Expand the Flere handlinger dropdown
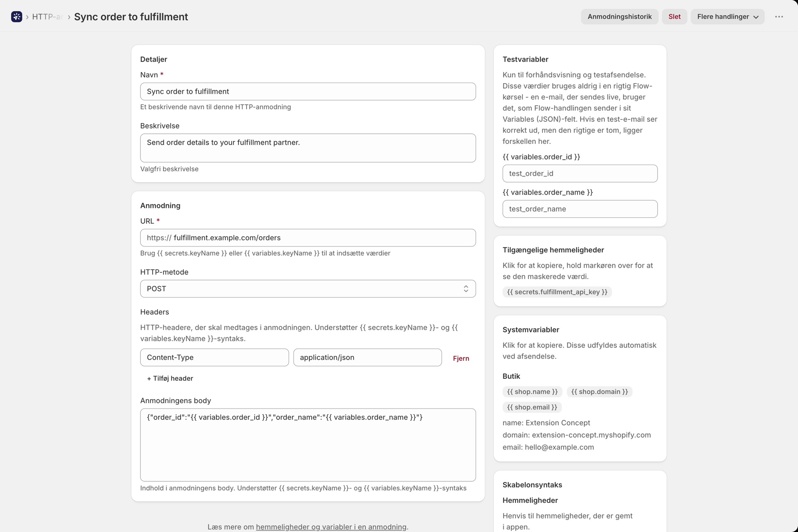 point(727,17)
